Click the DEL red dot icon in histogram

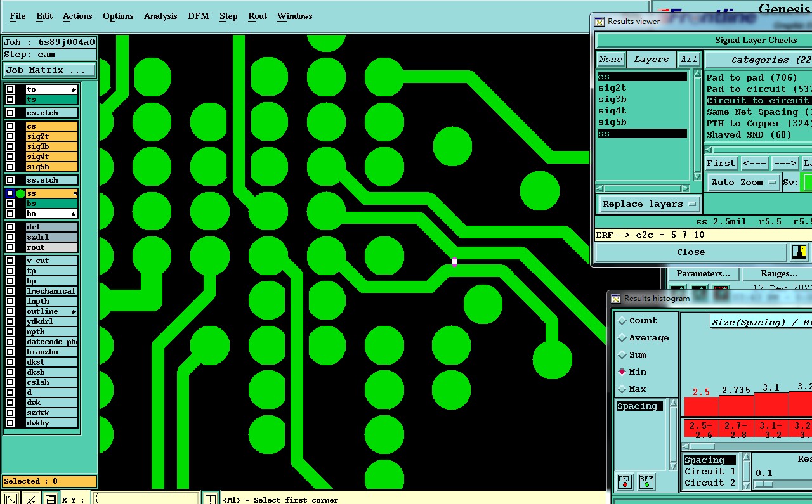[x=625, y=481]
